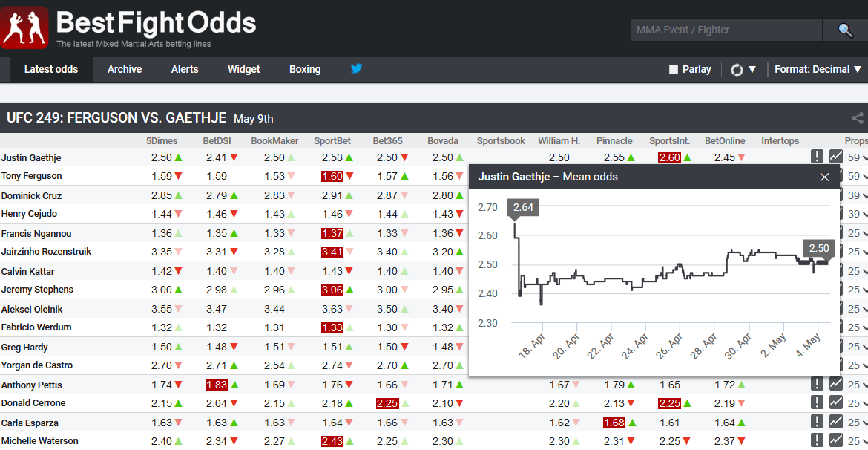The height and width of the screenshot is (450, 868).
Task: Click the search magnifying glass button
Action: pos(845,30)
